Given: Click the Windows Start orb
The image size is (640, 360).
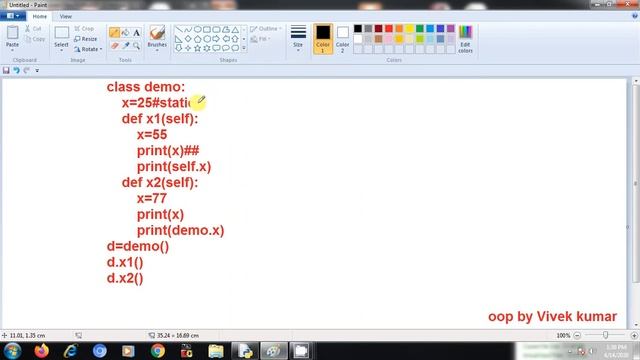Looking at the screenshot, I should coord(12,351).
